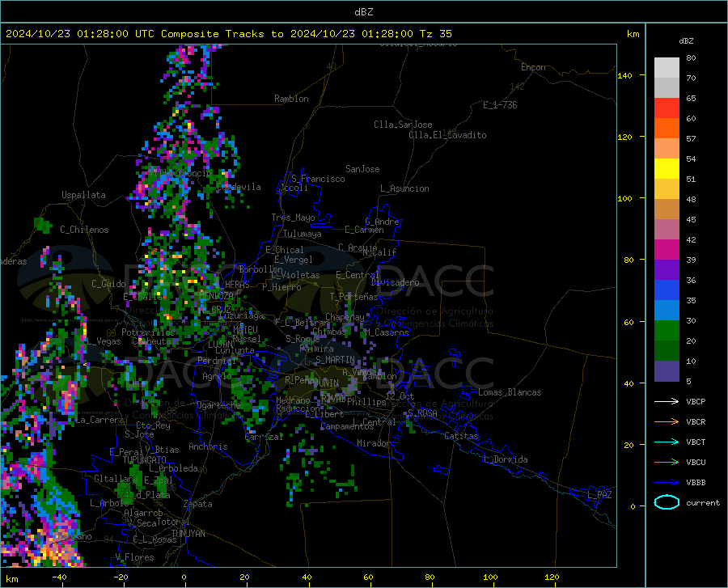Click the L_PAZ label on map
728x588 pixels.
599,495
